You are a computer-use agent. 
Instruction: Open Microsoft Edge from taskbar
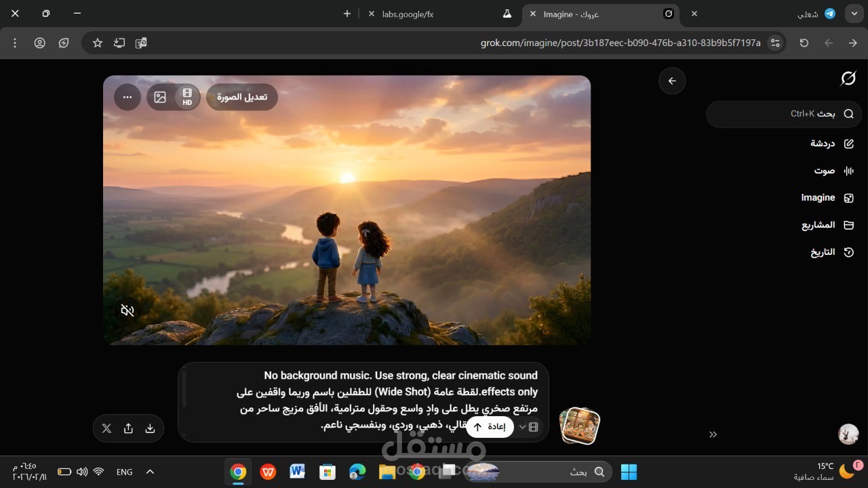(357, 472)
